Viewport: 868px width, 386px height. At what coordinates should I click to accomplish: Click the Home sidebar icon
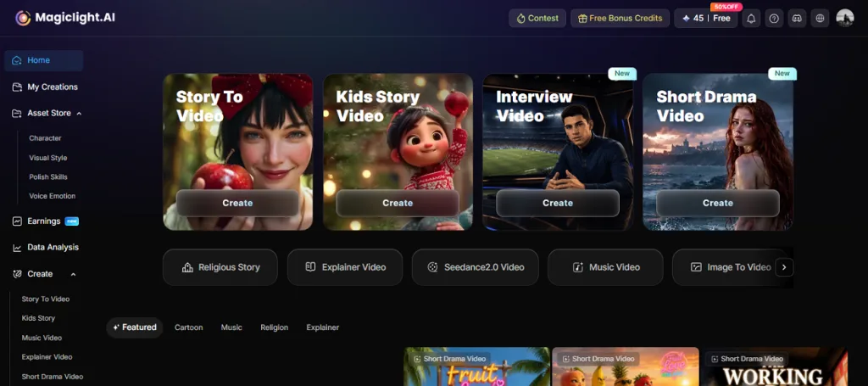tap(17, 60)
